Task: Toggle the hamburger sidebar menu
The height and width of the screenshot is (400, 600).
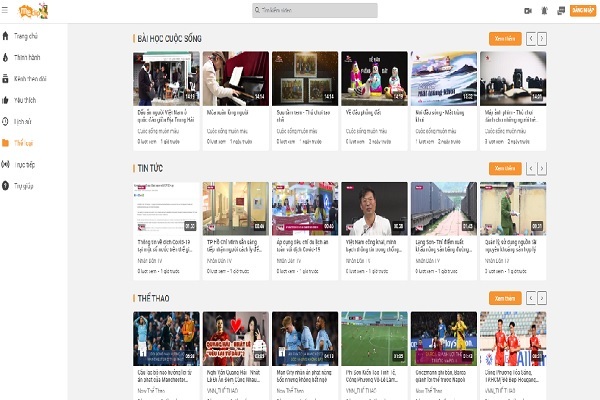Action: pos(7,11)
